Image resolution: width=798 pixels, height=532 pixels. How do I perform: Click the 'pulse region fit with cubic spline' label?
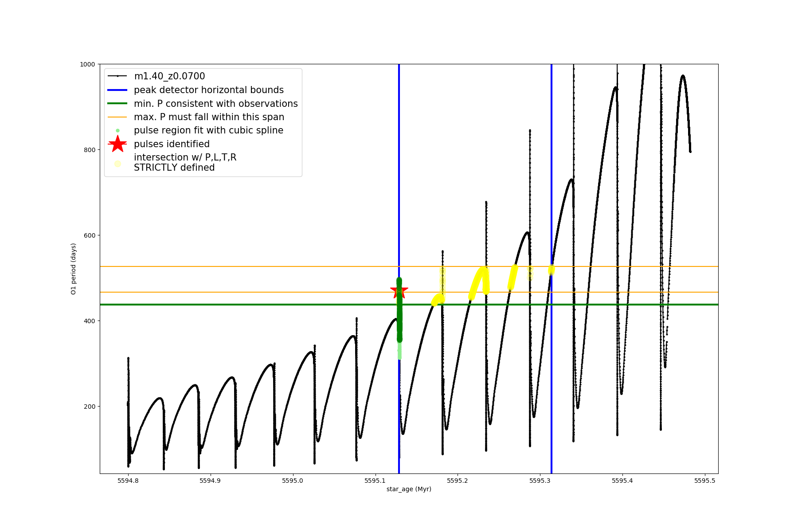208,130
